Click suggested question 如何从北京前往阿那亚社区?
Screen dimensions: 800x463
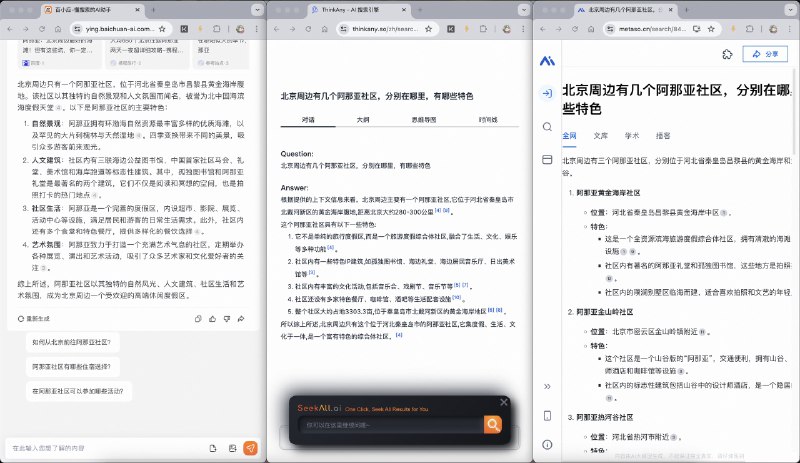coord(72,342)
